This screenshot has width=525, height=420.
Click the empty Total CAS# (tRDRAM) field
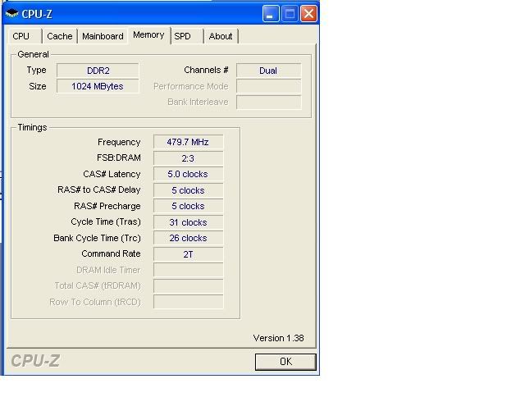[x=188, y=285]
